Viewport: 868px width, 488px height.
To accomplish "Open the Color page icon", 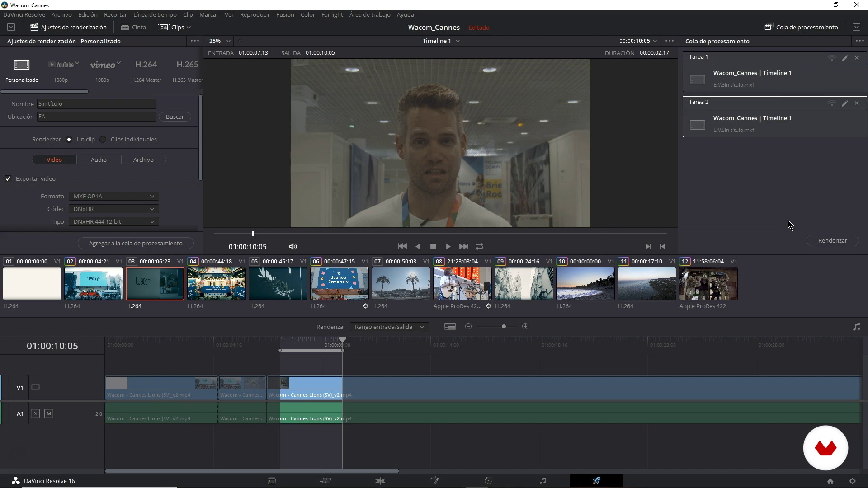I will (x=488, y=481).
